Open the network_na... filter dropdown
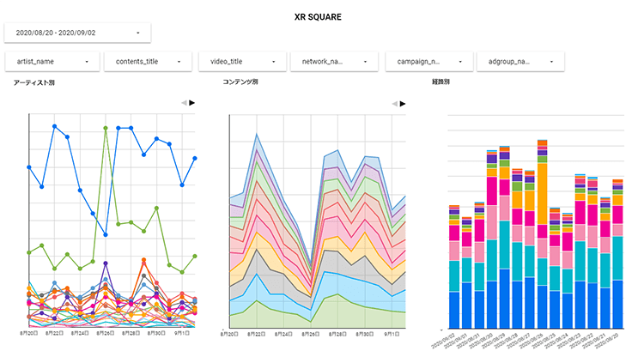The width and height of the screenshot is (644, 357). [x=334, y=62]
